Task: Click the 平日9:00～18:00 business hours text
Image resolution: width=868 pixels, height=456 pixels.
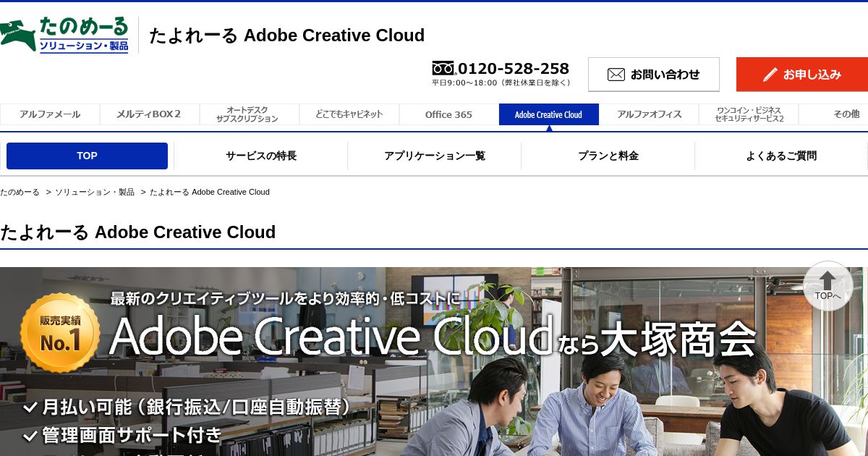Action: tap(501, 83)
